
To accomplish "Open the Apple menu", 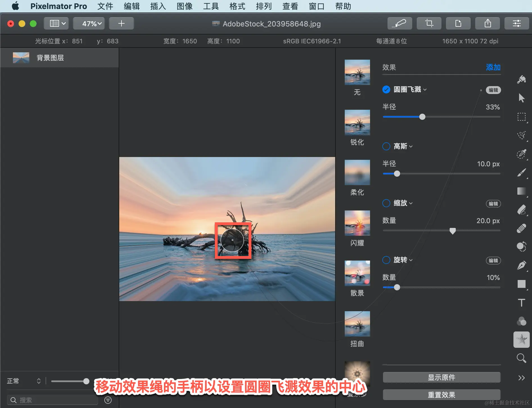I will click(15, 6).
